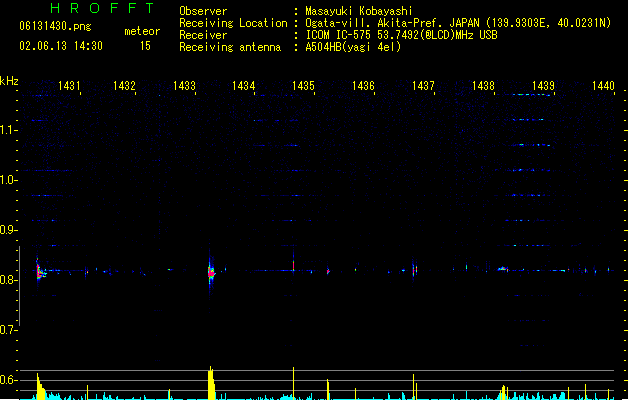Click frequency axis label 0.8
Image resolution: width=629 pixels, height=400 pixels.
[x=7, y=280]
